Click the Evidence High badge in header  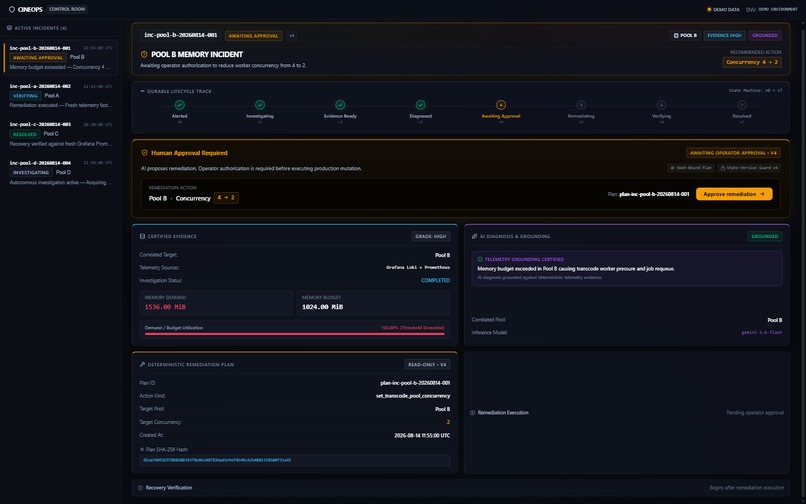point(724,35)
